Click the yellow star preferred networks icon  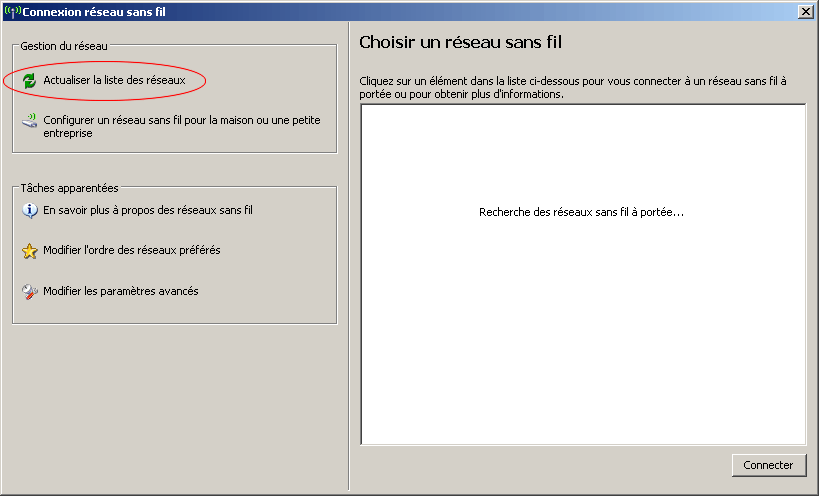click(30, 251)
